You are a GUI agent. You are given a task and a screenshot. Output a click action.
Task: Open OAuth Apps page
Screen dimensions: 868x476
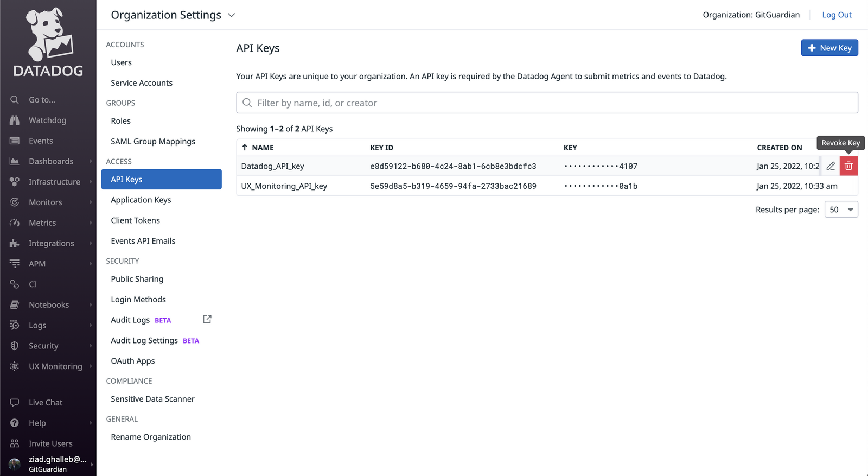coord(133,361)
